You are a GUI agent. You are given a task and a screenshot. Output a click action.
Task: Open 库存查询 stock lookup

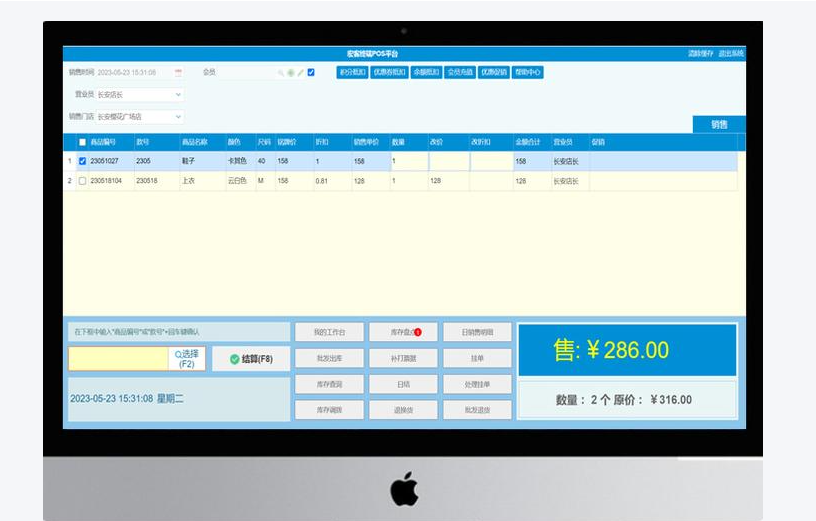coord(329,384)
